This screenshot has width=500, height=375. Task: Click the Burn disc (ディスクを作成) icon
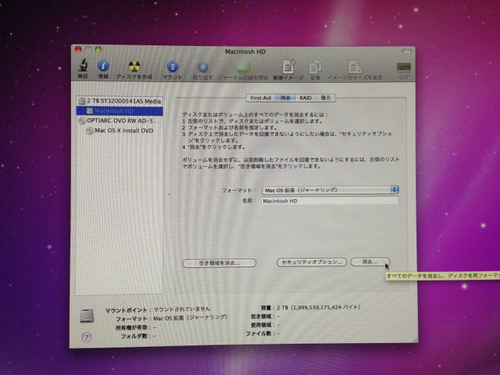(x=134, y=66)
